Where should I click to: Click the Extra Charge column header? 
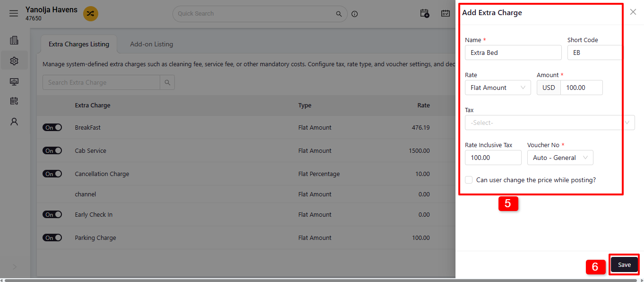[93, 105]
